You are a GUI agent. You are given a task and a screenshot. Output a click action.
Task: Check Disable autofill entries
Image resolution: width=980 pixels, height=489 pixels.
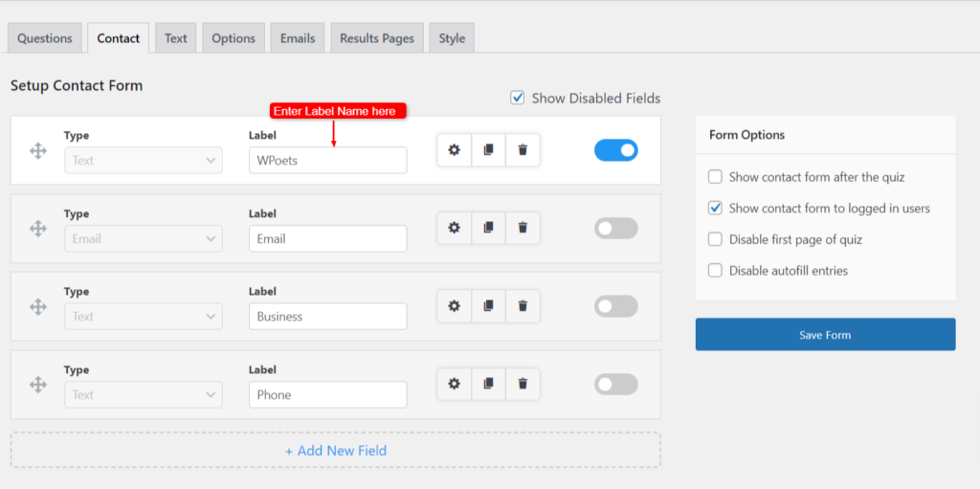715,271
